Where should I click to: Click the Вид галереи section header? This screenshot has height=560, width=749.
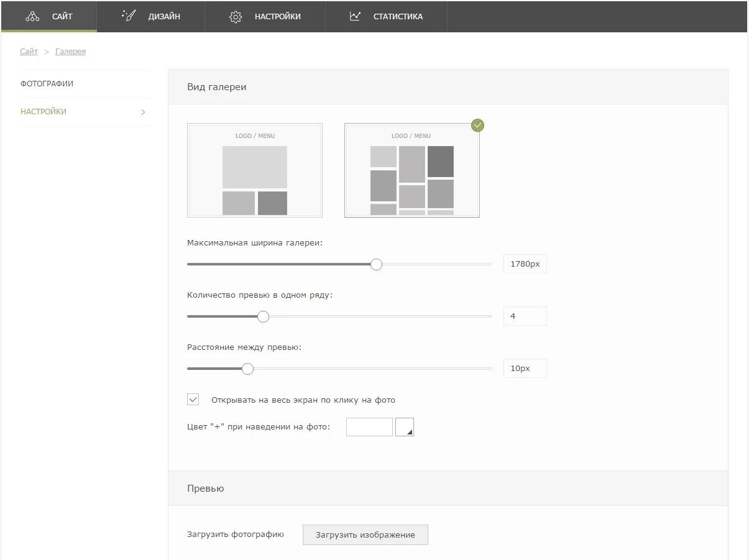(x=448, y=87)
